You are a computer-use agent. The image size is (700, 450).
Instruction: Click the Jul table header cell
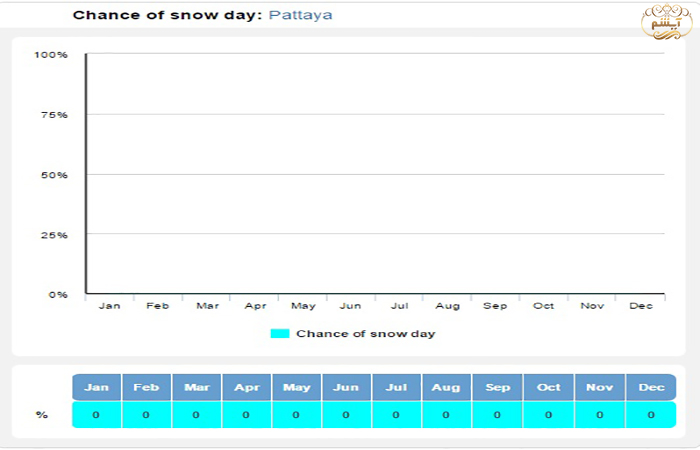(x=396, y=387)
